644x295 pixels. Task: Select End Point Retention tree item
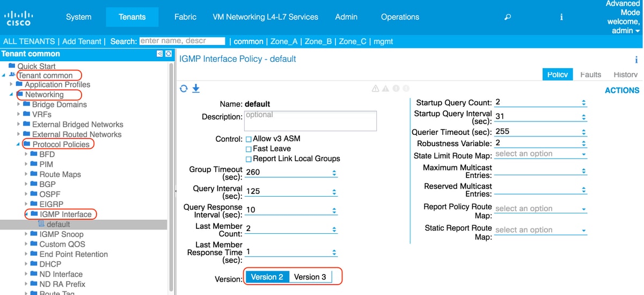[74, 254]
